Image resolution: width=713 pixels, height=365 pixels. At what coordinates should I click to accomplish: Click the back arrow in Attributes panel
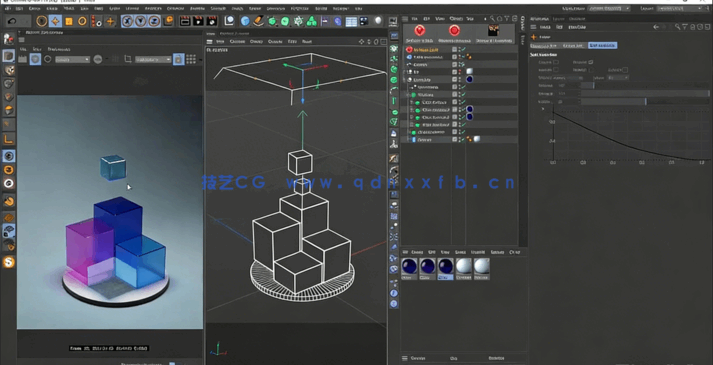point(656,27)
